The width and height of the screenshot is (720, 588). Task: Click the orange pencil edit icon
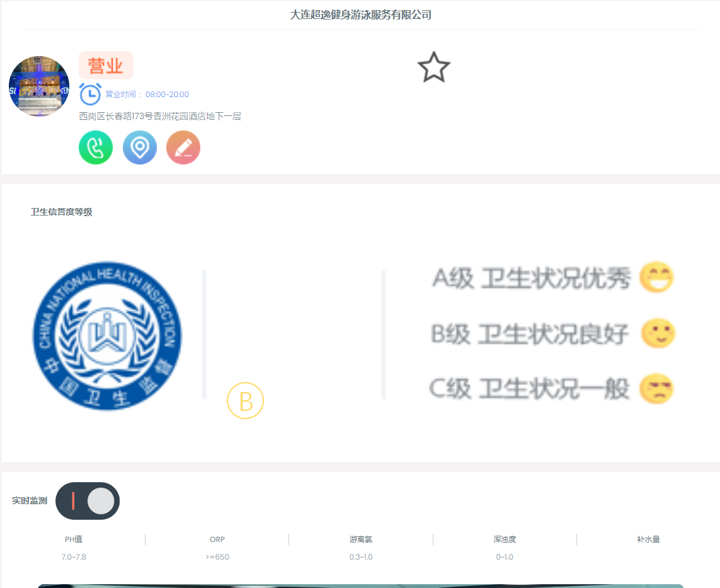pos(183,147)
